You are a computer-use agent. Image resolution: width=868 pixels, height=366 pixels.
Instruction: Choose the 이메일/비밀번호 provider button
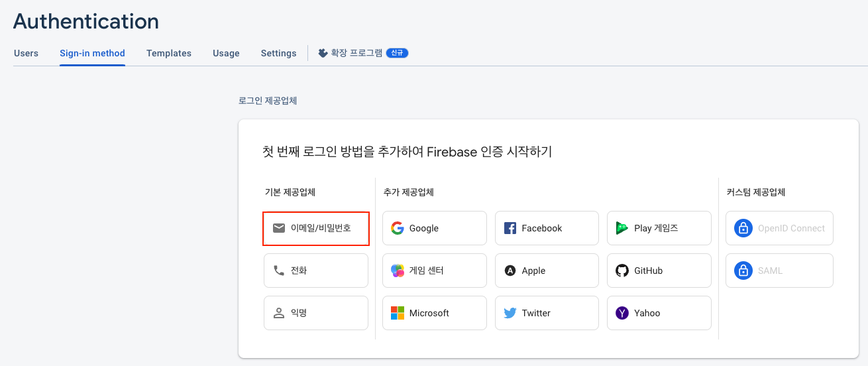tap(316, 228)
